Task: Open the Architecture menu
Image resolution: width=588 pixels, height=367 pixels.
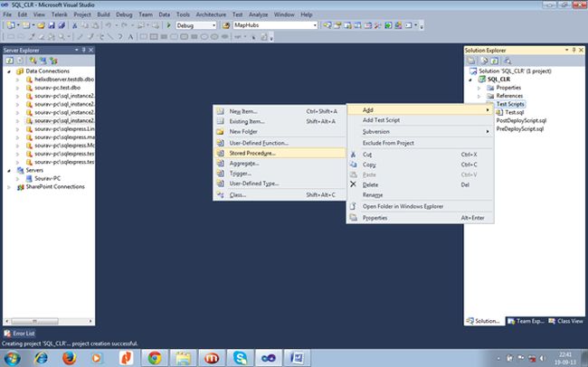Action: 211,14
